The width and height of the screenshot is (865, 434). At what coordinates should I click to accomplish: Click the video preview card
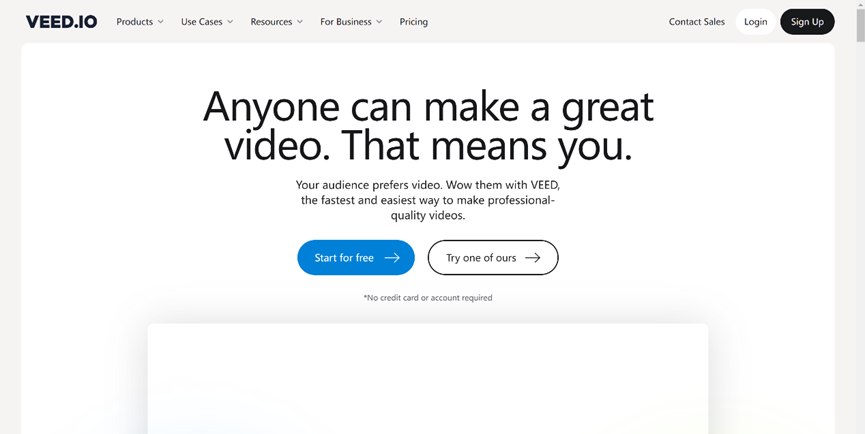tap(428, 378)
